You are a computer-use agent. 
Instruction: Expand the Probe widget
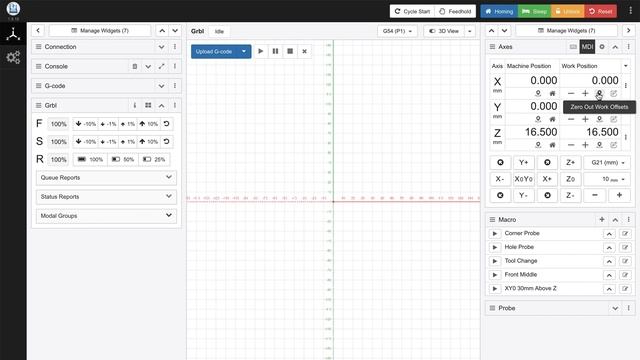pyautogui.click(x=615, y=308)
